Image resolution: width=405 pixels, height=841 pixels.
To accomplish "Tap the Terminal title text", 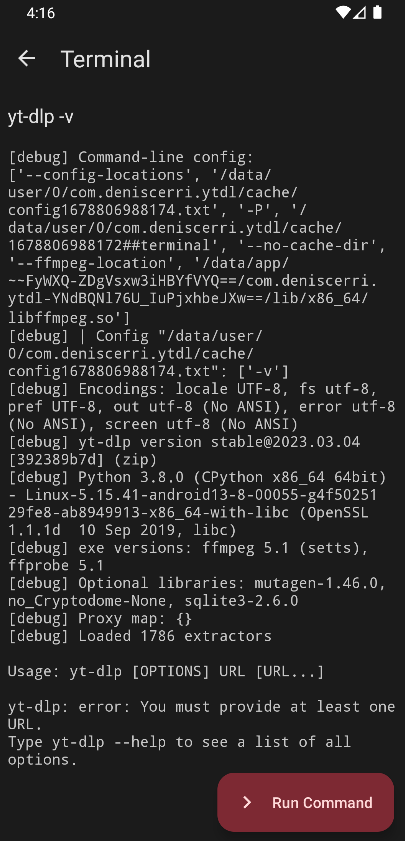I will [x=106, y=59].
